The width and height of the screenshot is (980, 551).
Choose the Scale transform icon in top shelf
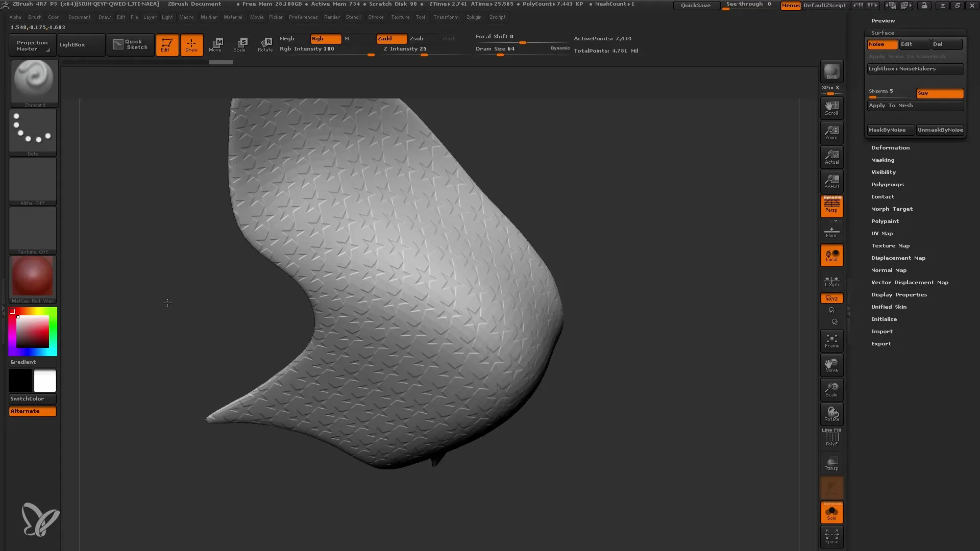coord(240,45)
